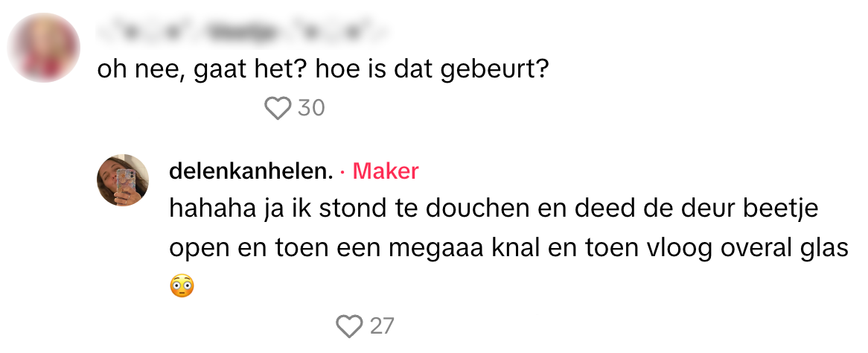Screen dimensions: 868x353
Task: Click the flushed face emoji in reply
Action: pyautogui.click(x=182, y=286)
